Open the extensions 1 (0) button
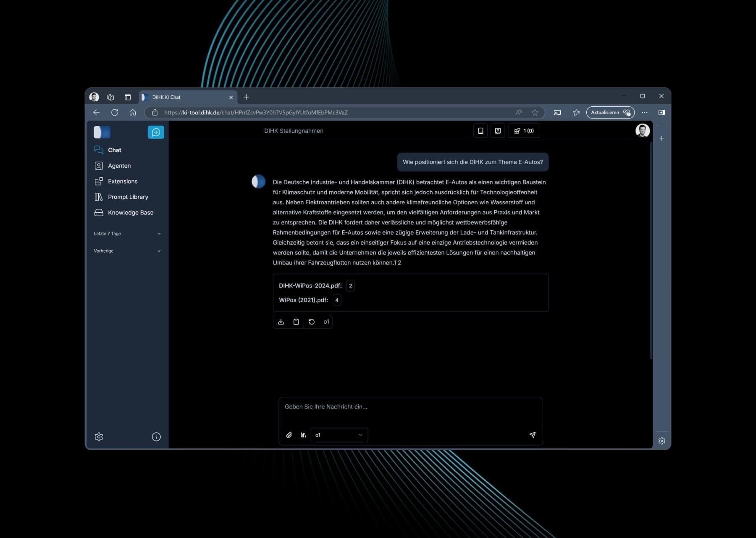 coord(524,131)
